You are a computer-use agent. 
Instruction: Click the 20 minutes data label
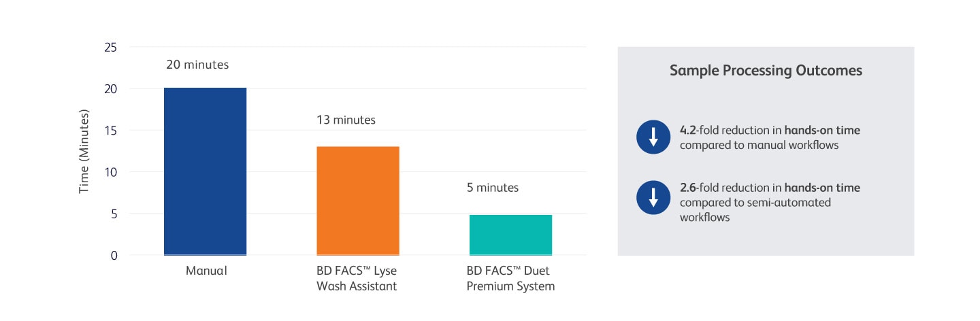[197, 65]
